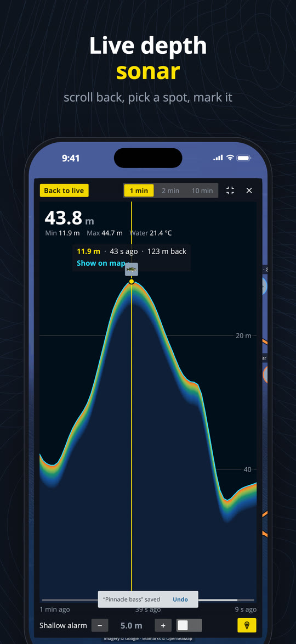Switch to the 2 min time range

[x=170, y=191]
